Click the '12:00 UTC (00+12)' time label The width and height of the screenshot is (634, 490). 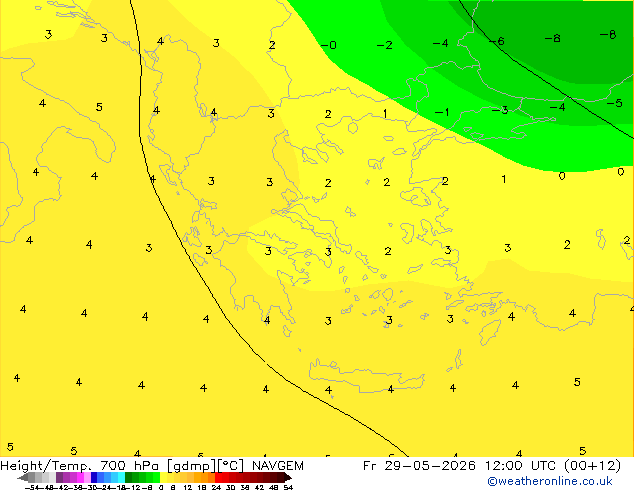[553, 466]
